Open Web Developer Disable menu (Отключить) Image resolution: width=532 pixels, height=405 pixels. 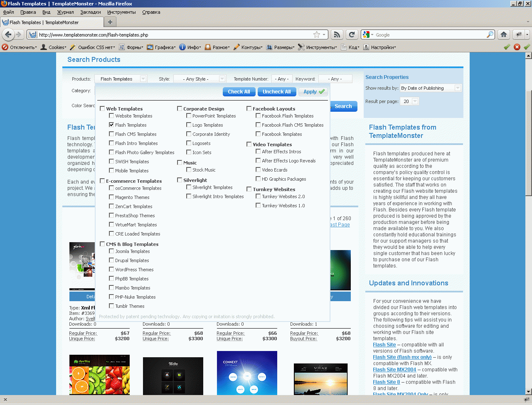pos(20,47)
